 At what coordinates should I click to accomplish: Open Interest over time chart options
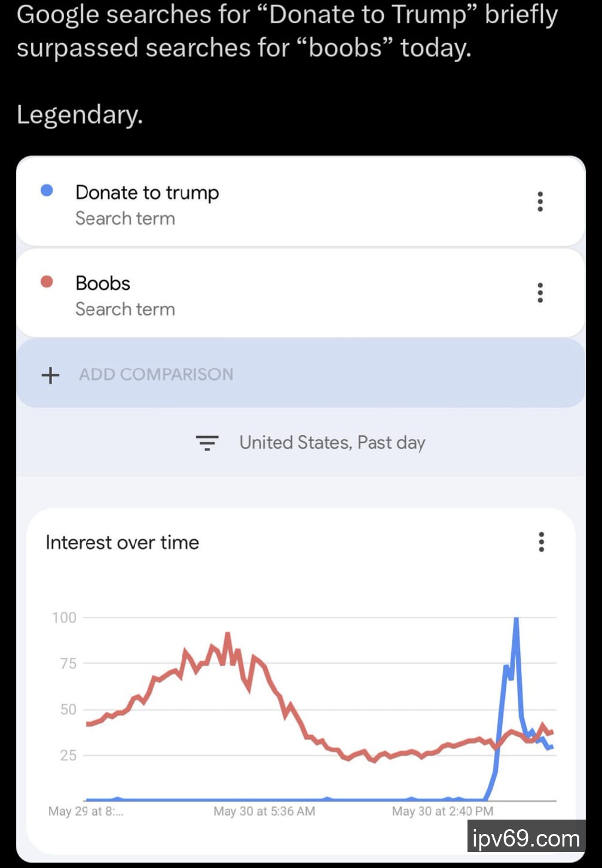541,542
